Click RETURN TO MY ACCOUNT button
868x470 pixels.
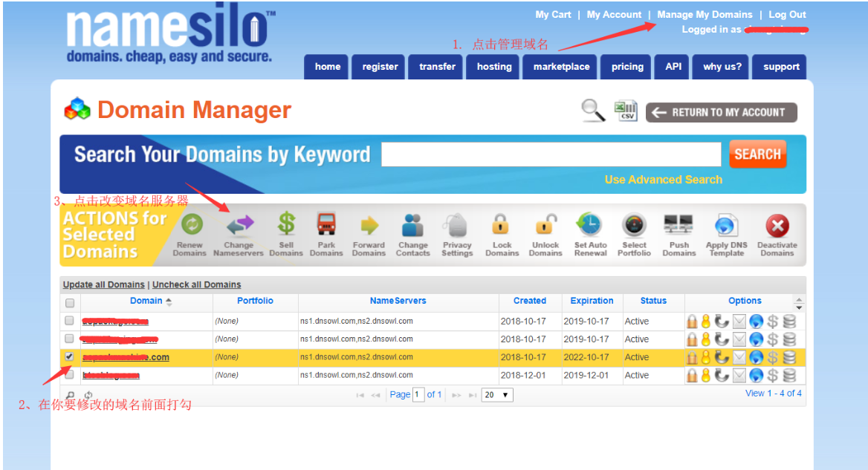[x=722, y=112]
